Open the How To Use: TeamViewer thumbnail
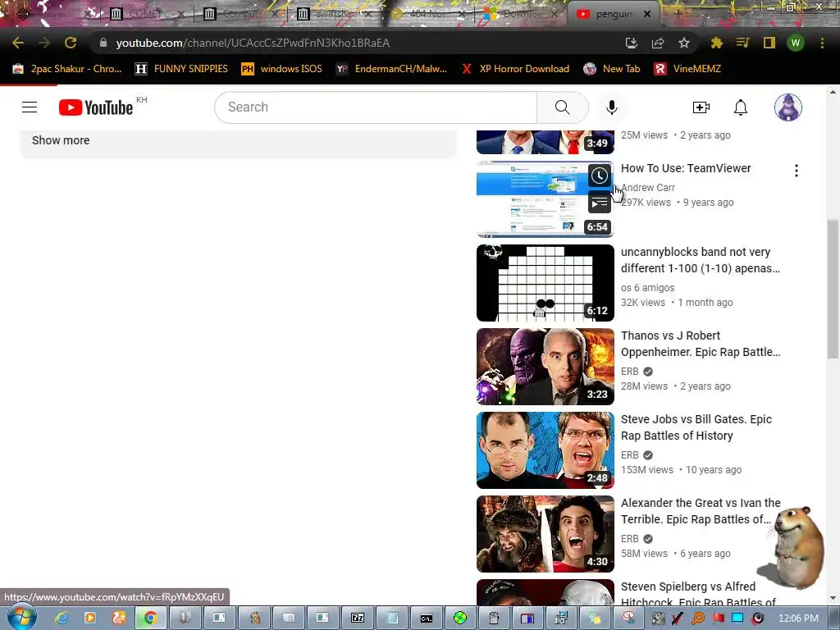The height and width of the screenshot is (630, 840). click(545, 199)
